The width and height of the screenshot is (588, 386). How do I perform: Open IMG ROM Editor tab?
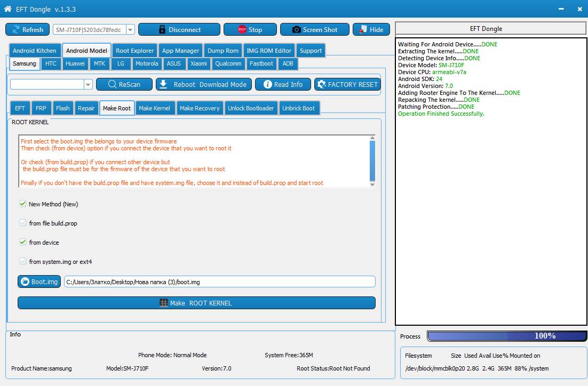pyautogui.click(x=269, y=51)
